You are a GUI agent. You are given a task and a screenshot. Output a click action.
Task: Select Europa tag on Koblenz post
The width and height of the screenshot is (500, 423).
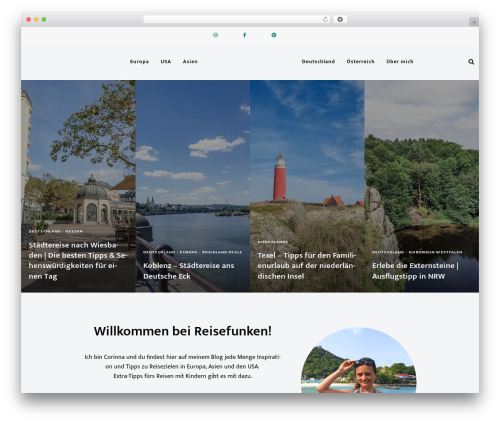coord(188,252)
